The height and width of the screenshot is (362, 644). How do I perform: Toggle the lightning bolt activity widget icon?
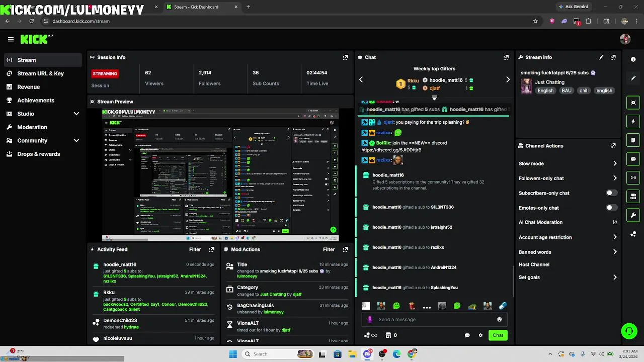633,121
